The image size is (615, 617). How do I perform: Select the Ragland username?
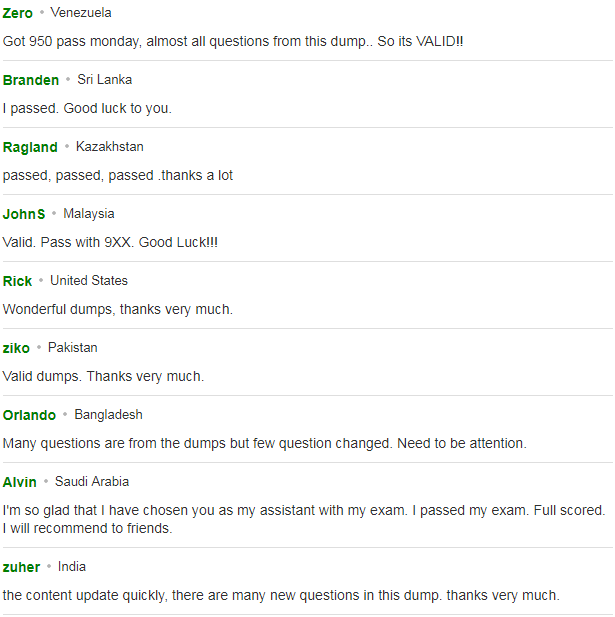pos(30,147)
